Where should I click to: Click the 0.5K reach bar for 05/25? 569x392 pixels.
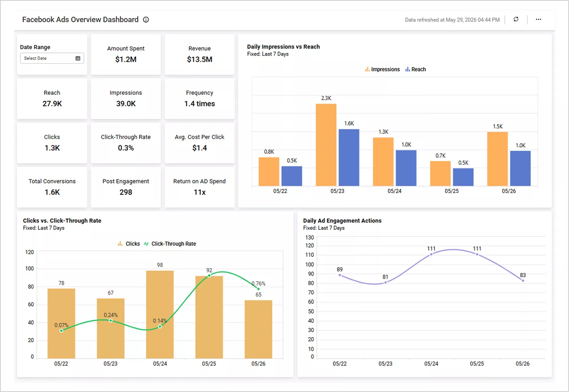[463, 177]
